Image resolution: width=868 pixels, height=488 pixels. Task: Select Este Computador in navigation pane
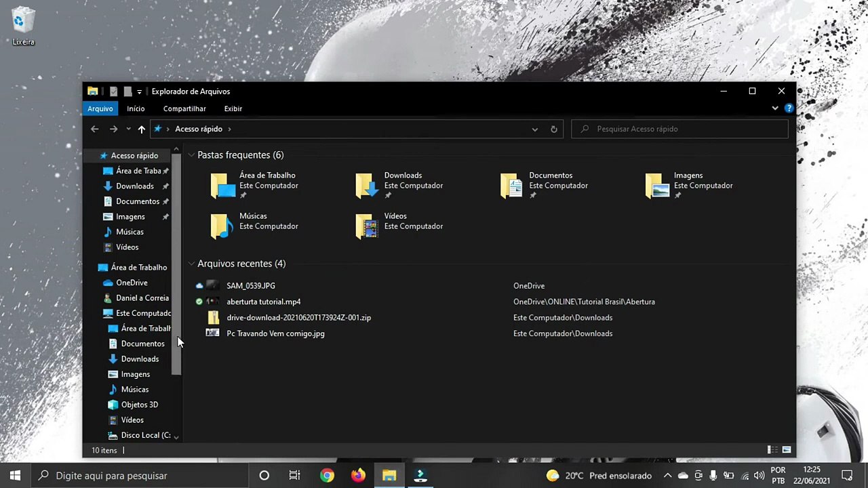point(143,313)
